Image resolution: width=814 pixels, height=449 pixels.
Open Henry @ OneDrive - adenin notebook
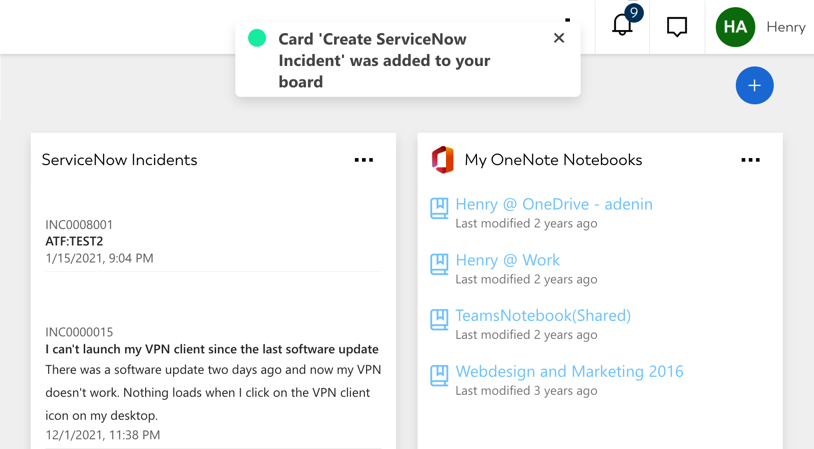[553, 204]
